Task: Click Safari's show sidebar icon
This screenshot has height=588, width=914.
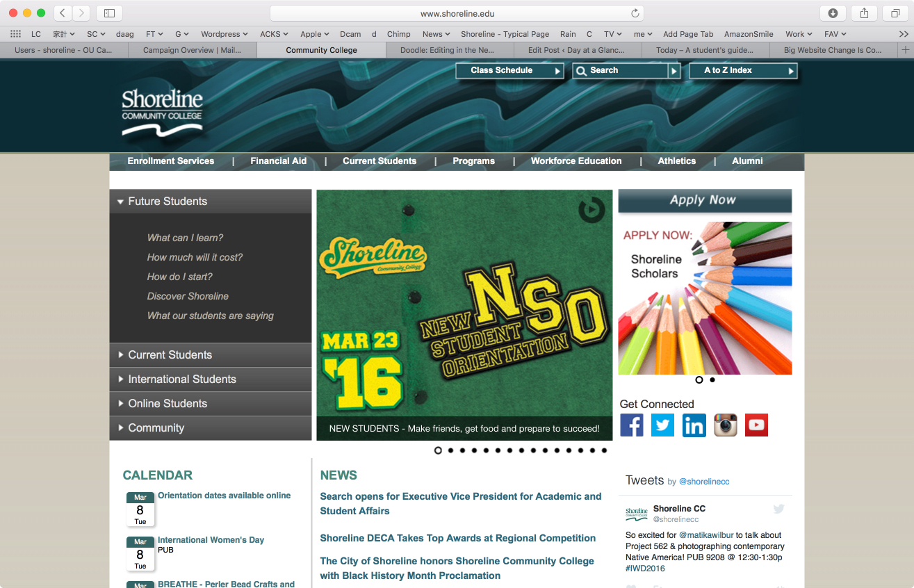Action: [x=109, y=13]
